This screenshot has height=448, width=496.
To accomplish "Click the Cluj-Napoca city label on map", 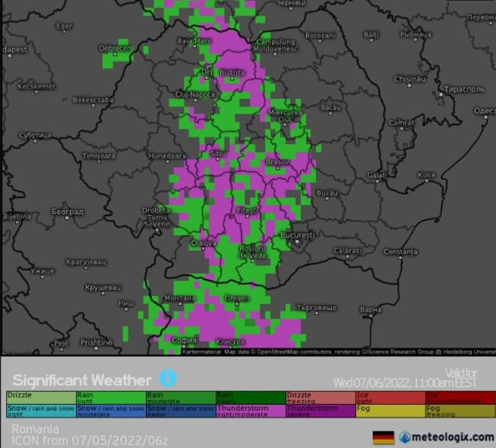I will click(x=195, y=94).
